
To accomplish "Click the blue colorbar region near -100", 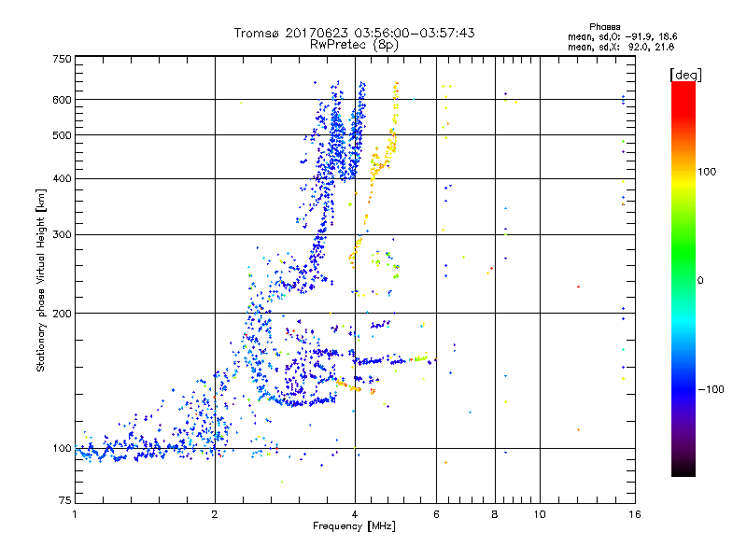I will (684, 388).
